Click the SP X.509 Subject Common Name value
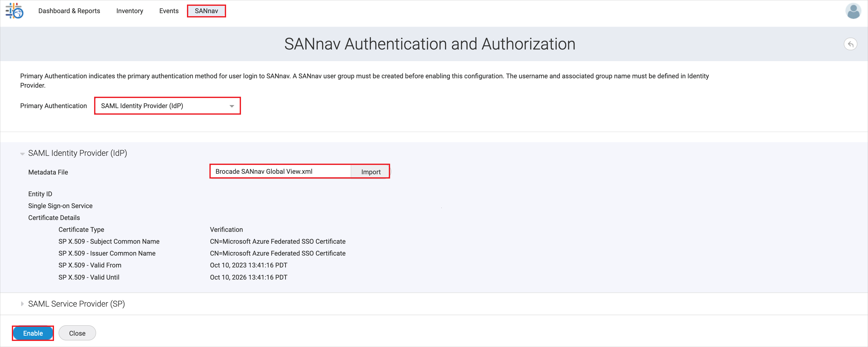This screenshot has height=347, width=868. (x=278, y=241)
